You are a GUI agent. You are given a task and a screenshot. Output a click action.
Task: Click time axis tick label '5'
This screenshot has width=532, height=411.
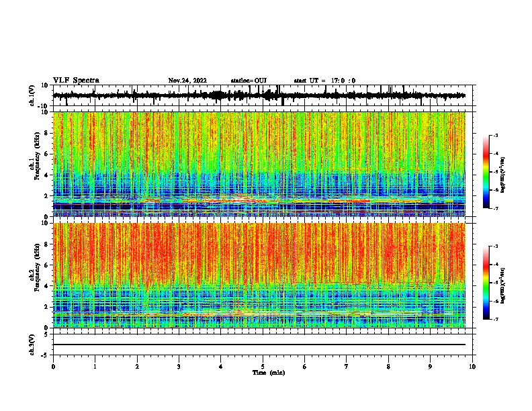(x=263, y=367)
